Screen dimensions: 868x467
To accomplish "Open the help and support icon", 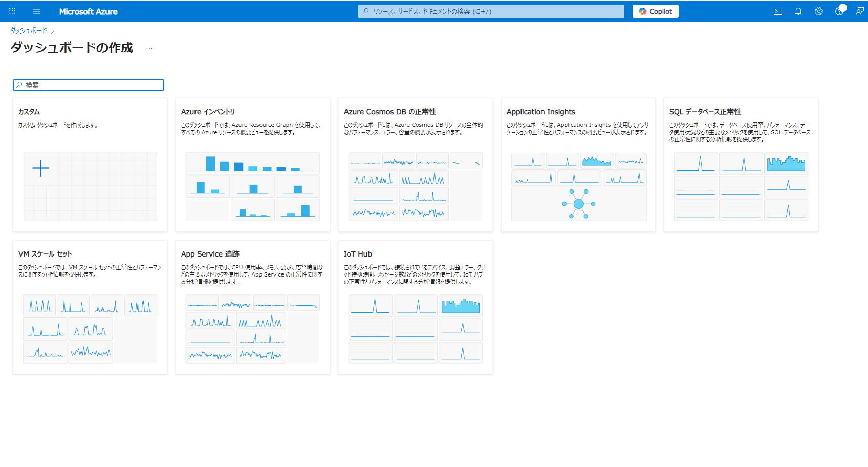I will coord(839,11).
